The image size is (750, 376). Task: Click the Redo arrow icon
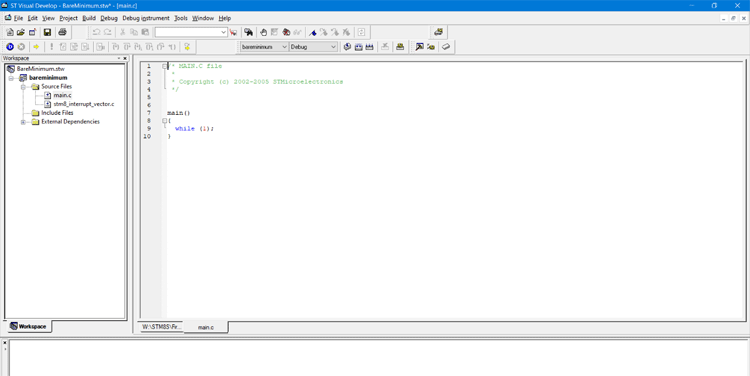108,33
